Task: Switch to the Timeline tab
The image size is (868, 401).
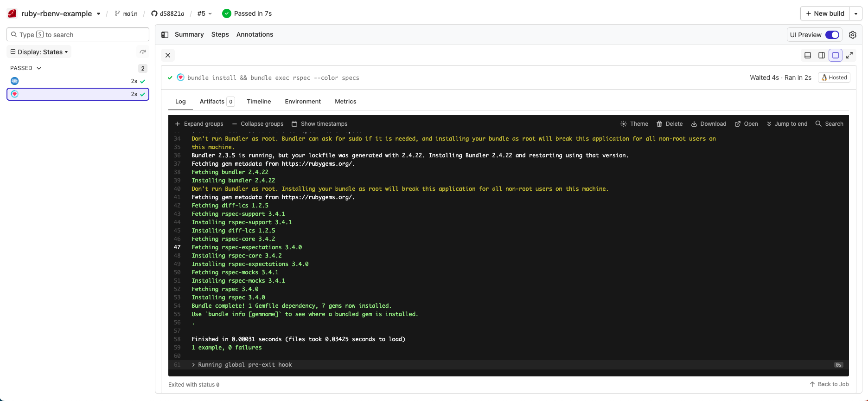Action: pos(259,101)
